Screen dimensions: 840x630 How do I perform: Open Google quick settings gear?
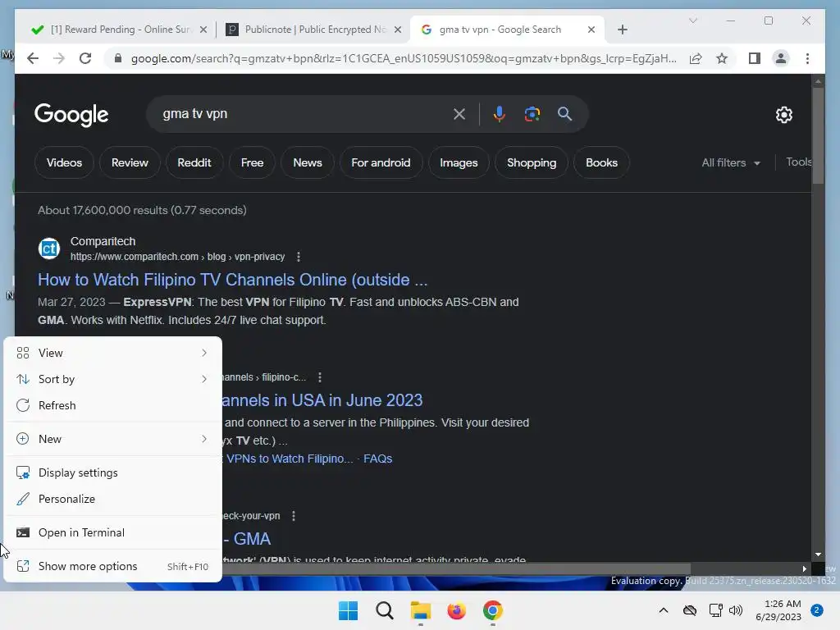click(x=783, y=115)
